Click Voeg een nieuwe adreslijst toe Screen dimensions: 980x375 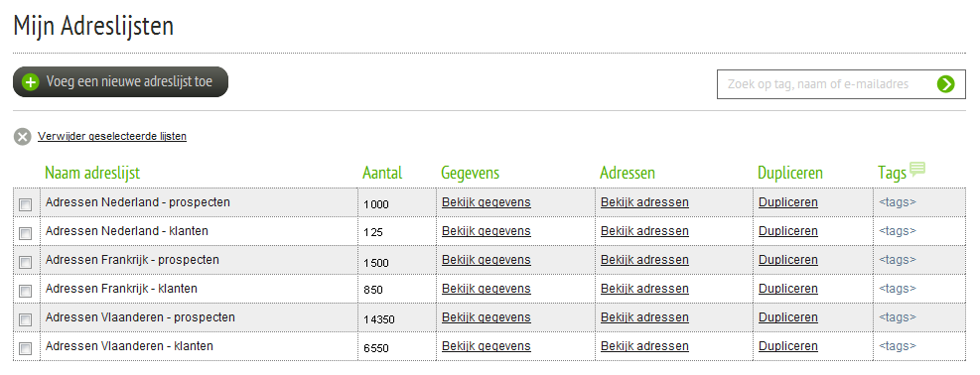point(120,81)
